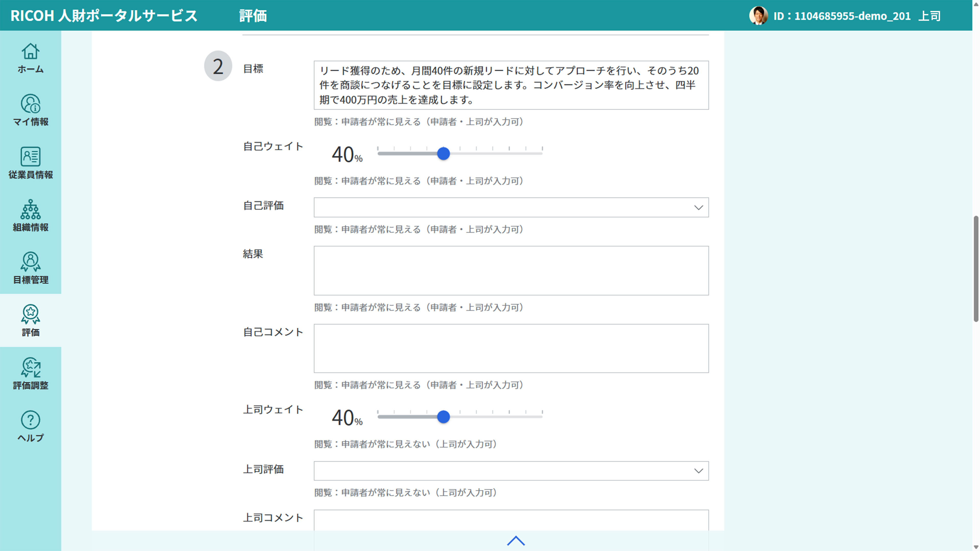Click into the 目標 text box
This screenshot has height=551, width=980.
(x=511, y=85)
